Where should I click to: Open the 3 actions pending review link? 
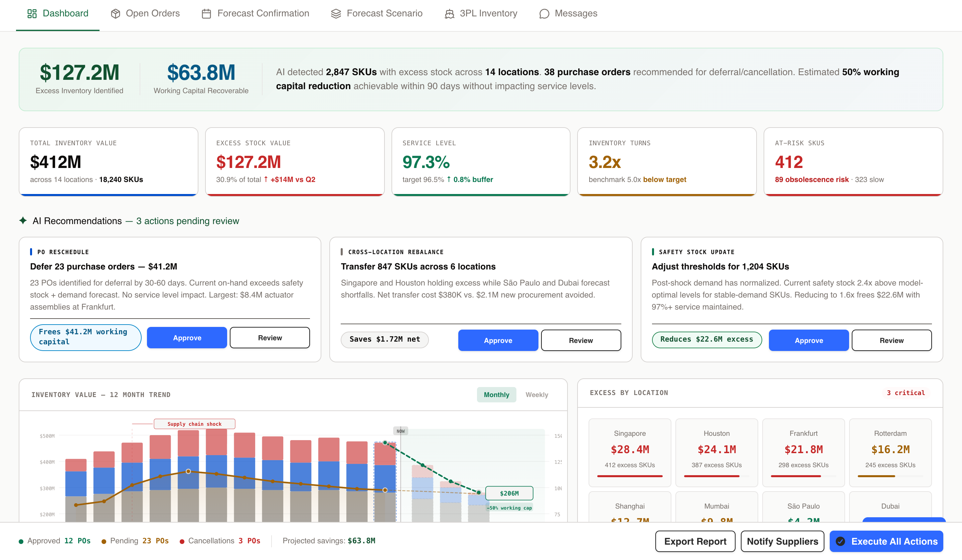187,221
